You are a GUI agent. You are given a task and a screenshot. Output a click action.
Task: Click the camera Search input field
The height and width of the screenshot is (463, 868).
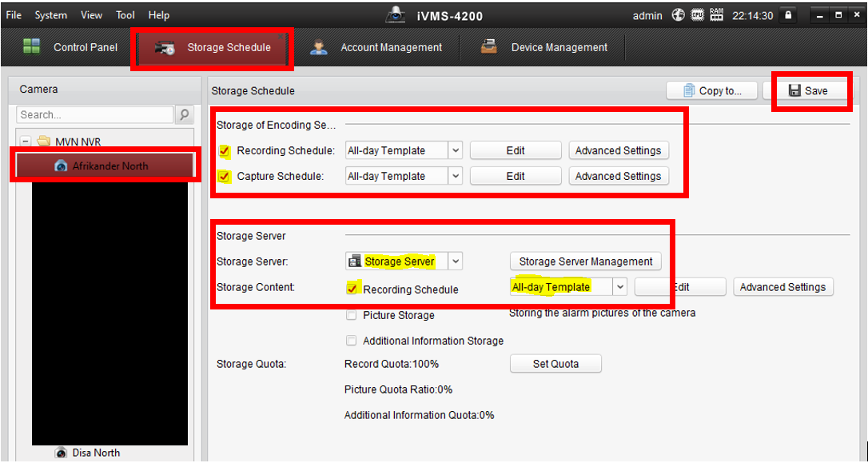[x=94, y=115]
